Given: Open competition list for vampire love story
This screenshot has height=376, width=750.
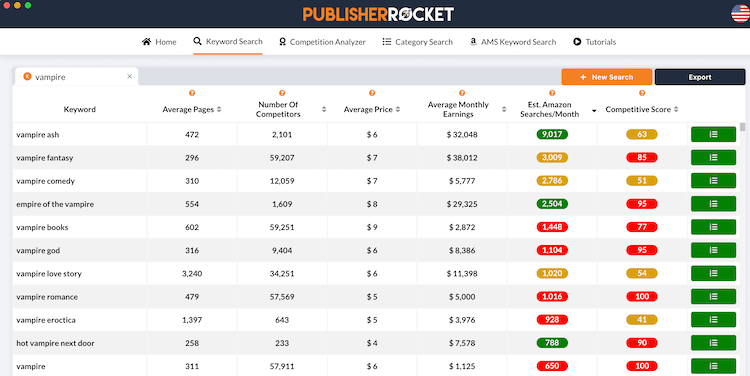Looking at the screenshot, I should 713,274.
